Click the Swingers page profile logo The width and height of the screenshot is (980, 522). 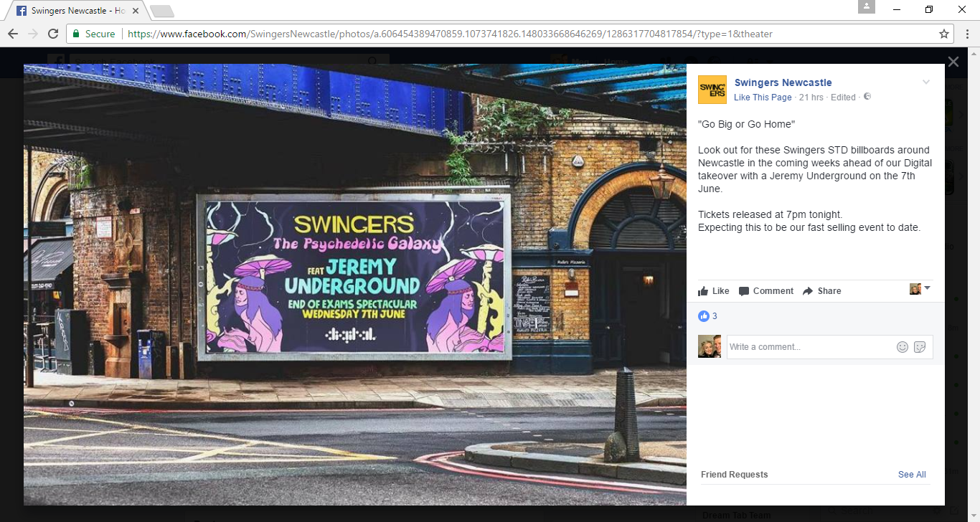712,90
